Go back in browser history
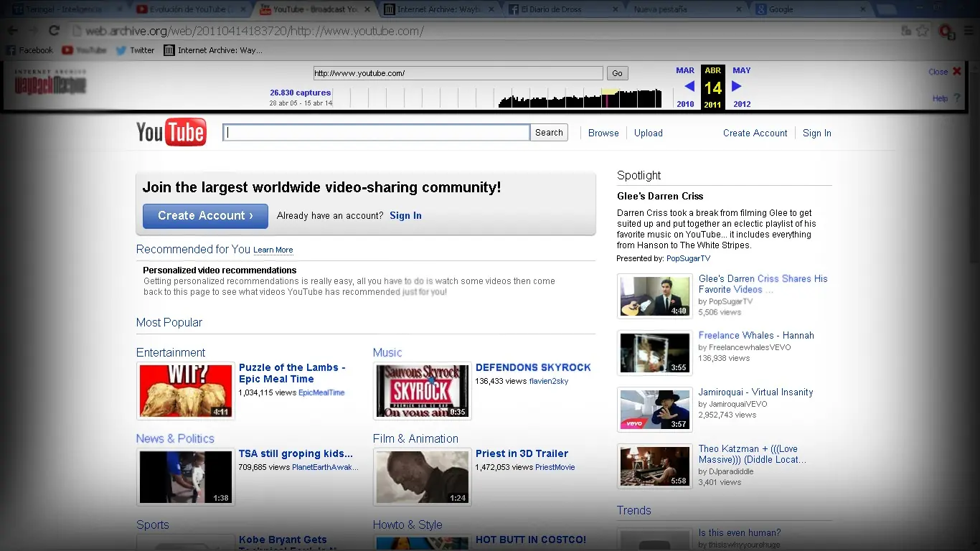This screenshot has width=980, height=551. tap(13, 31)
